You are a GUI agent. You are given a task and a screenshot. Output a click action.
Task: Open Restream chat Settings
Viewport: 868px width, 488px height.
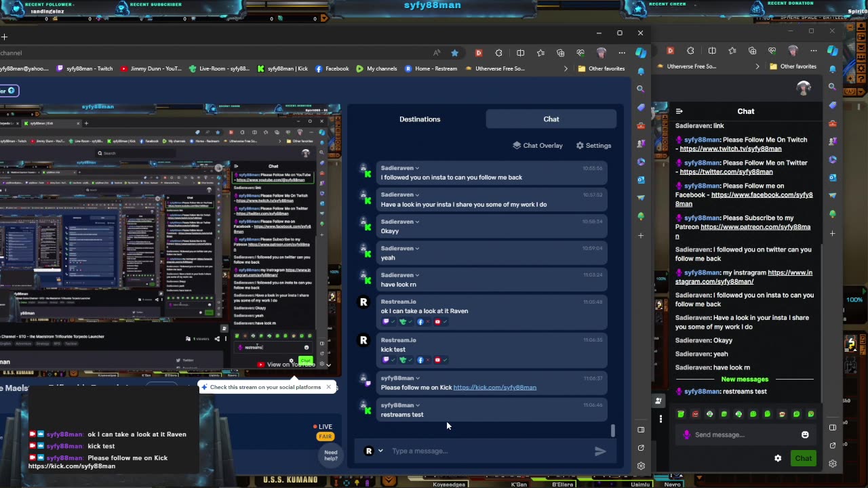pyautogui.click(x=593, y=146)
